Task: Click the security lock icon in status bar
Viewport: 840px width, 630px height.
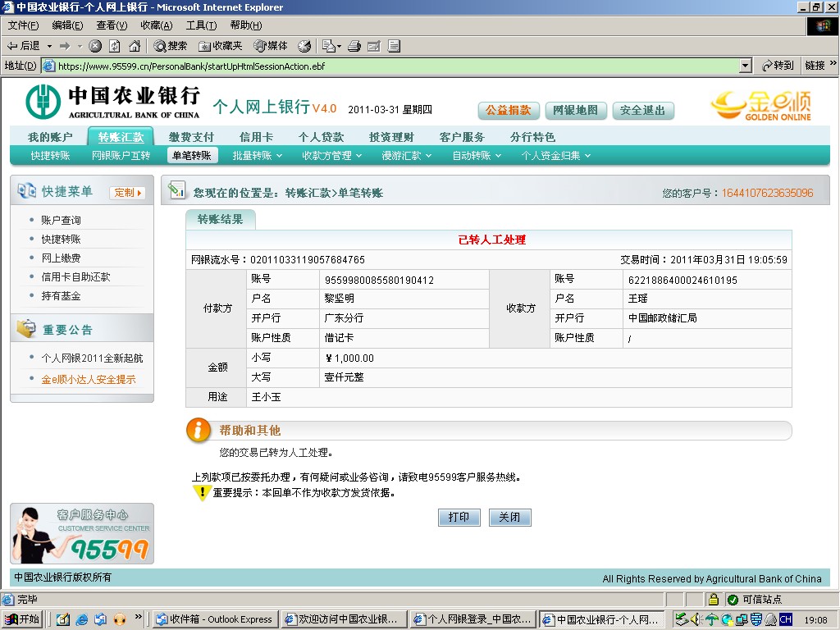Action: click(713, 599)
